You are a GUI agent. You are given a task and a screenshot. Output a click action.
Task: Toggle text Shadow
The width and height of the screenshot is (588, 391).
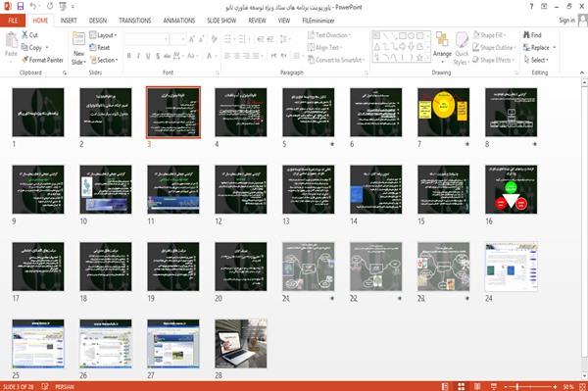point(158,56)
